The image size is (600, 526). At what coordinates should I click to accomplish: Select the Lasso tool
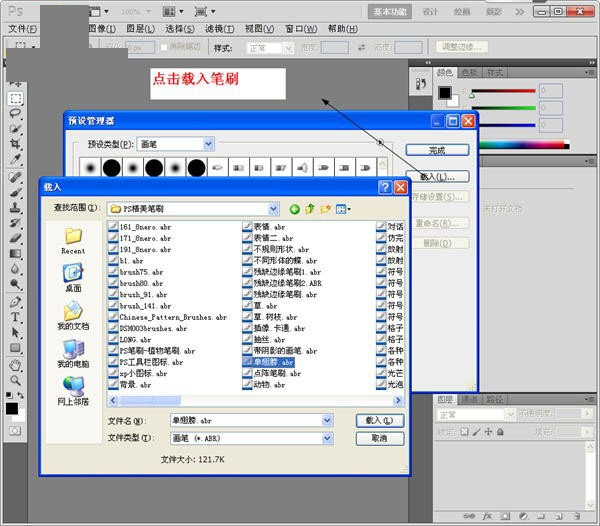16,114
